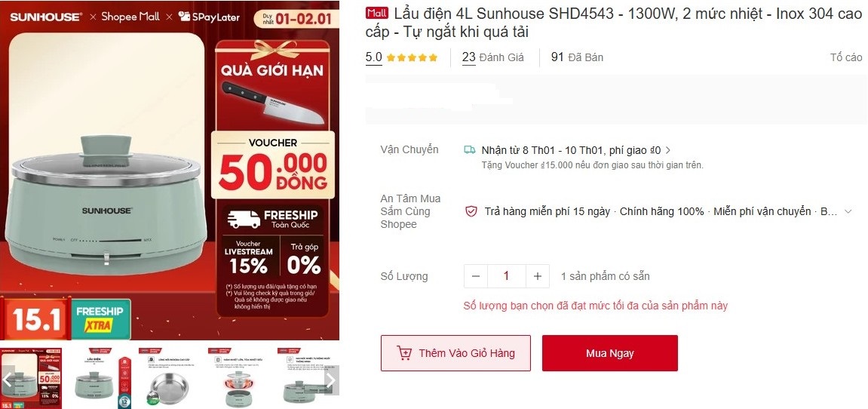
Task: Click the Mua Ngay button
Action: [609, 353]
